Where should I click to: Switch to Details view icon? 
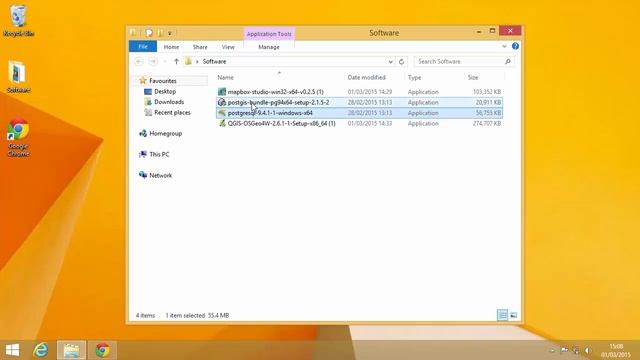[x=502, y=315]
